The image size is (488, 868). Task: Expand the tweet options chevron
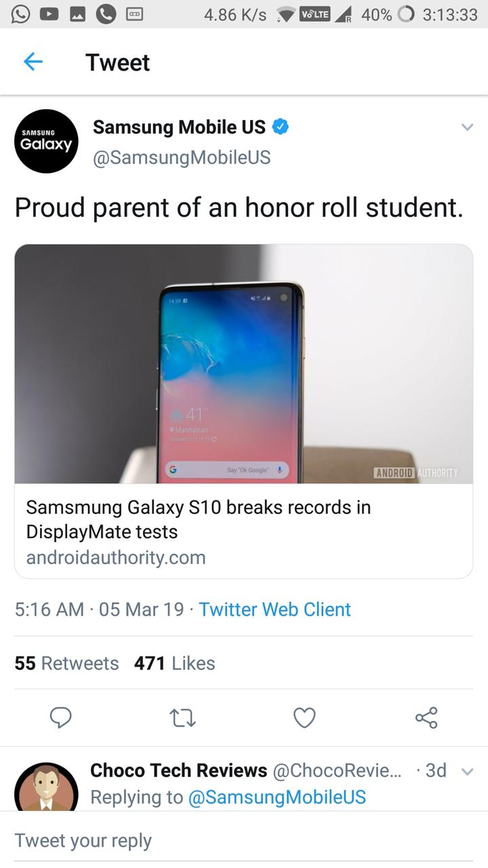[x=466, y=127]
